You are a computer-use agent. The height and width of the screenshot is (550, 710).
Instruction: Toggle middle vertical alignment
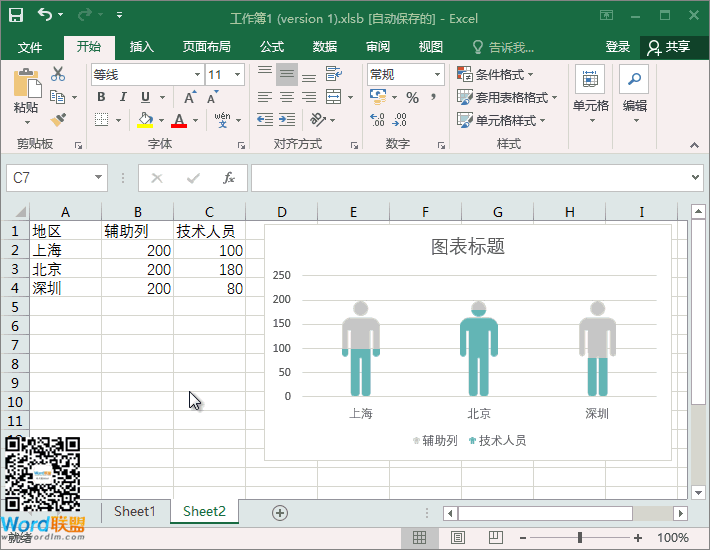[287, 74]
